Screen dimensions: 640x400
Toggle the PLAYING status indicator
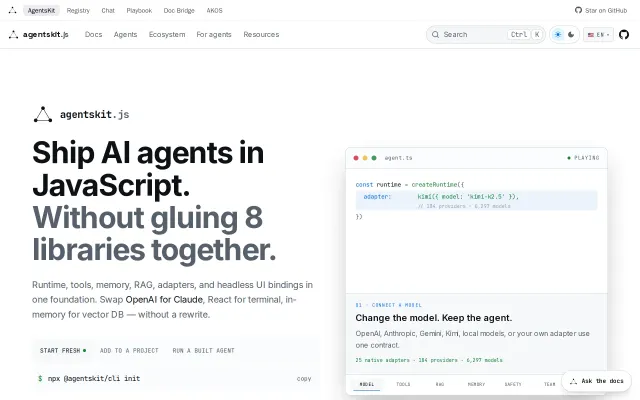[583, 158]
